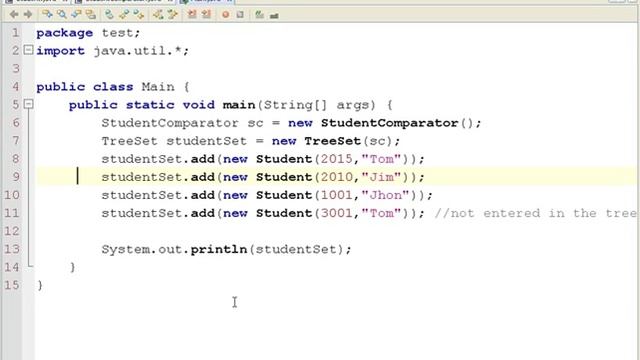This screenshot has height=360, width=640.
Task: Collapse the import fold on line 2
Action: point(28,50)
